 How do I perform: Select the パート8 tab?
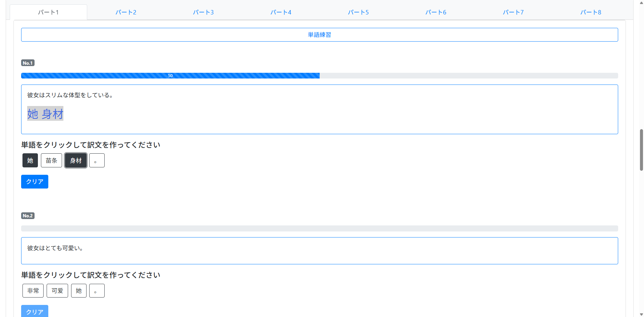click(x=591, y=12)
